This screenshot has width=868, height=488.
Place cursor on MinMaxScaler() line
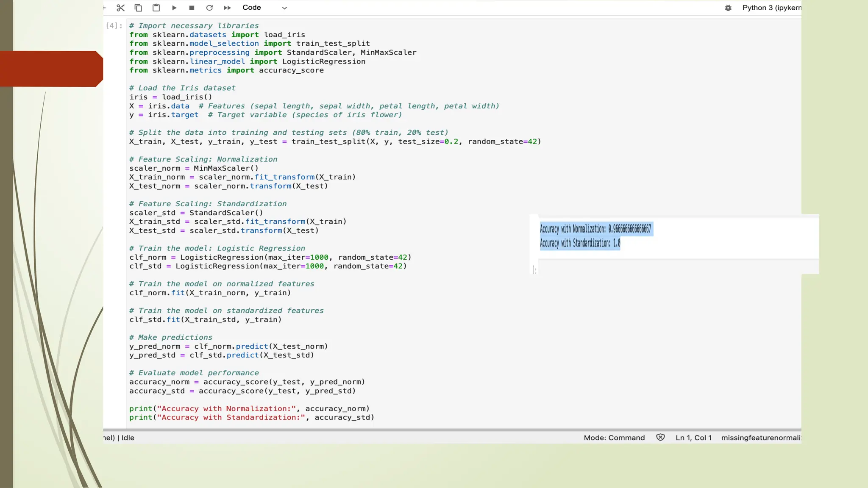[194, 168]
